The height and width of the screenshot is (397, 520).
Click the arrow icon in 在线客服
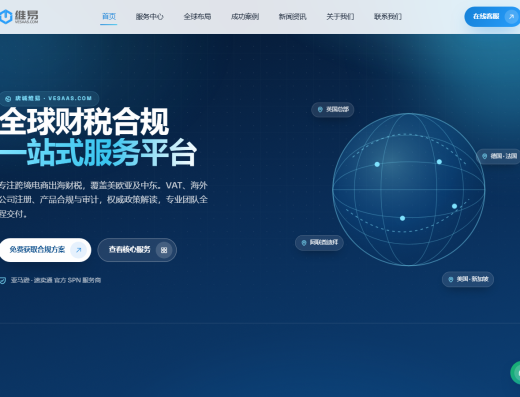coord(511,16)
